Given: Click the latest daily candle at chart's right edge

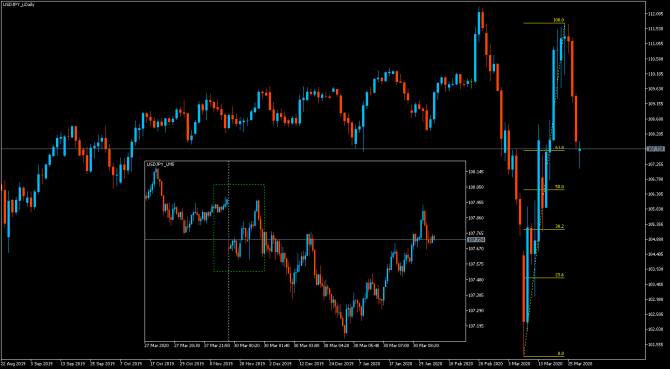Looking at the screenshot, I should [579, 149].
